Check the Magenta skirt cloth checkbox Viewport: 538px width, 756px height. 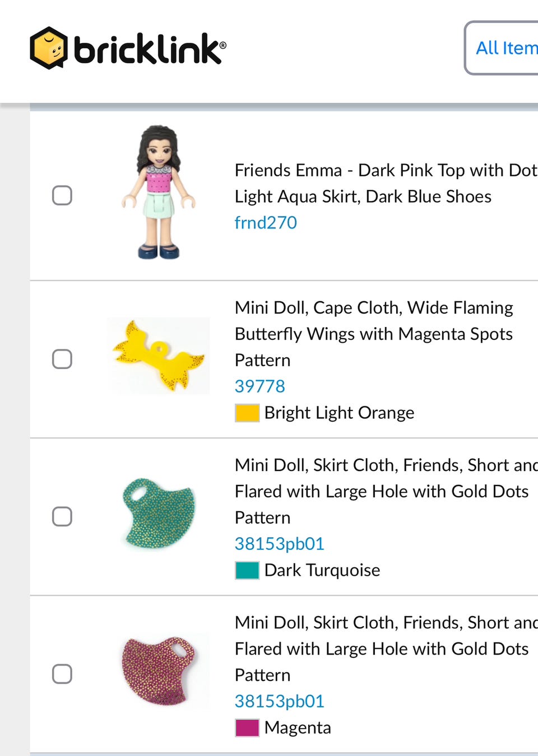(x=62, y=674)
